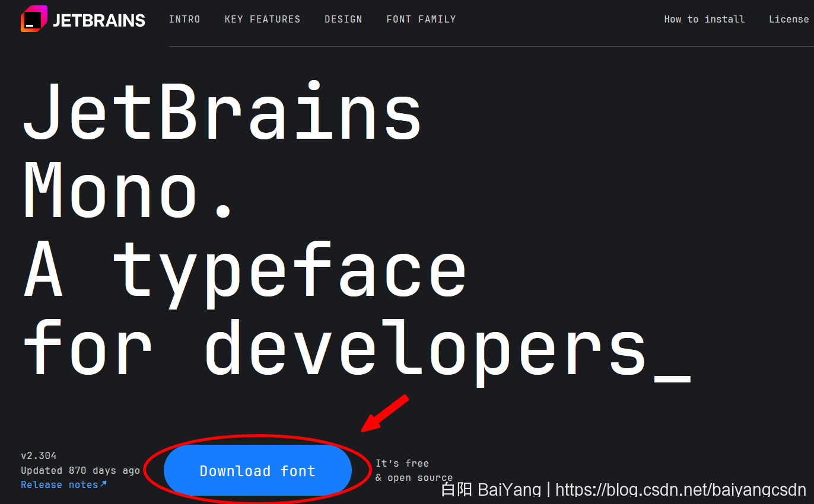Click the v2.304 version text
The width and height of the screenshot is (814, 504).
click(x=39, y=455)
